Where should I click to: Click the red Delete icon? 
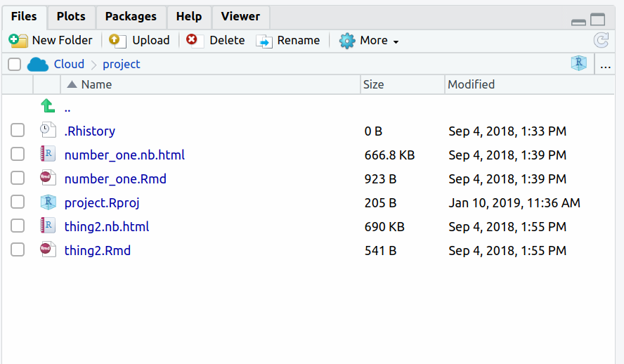tap(192, 40)
